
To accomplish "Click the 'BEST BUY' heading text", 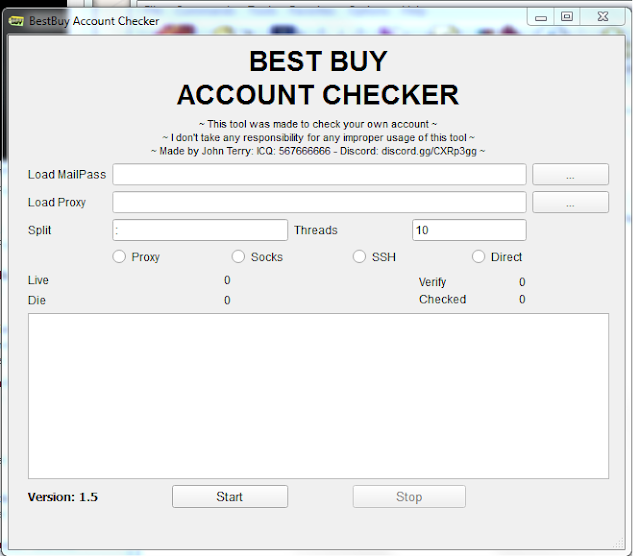I will coord(318,61).
